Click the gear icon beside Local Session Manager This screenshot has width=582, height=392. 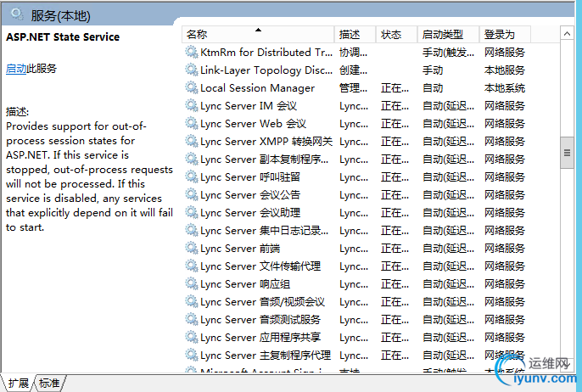[x=192, y=87]
